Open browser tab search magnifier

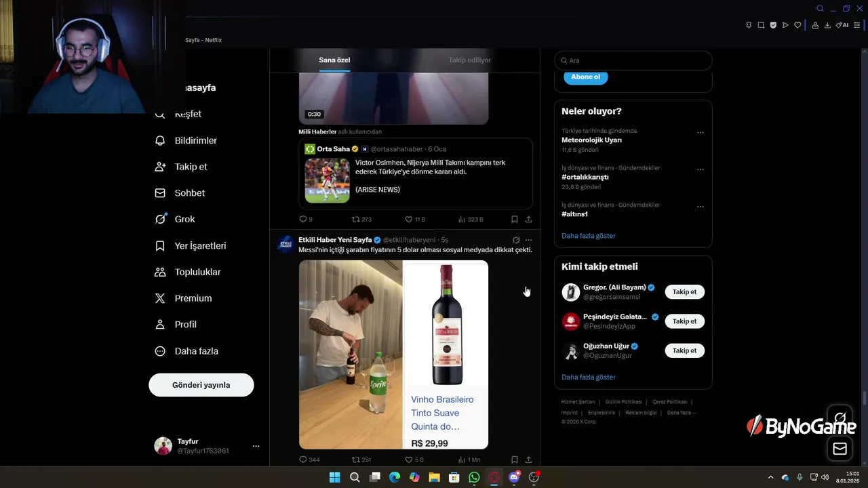pos(820,8)
